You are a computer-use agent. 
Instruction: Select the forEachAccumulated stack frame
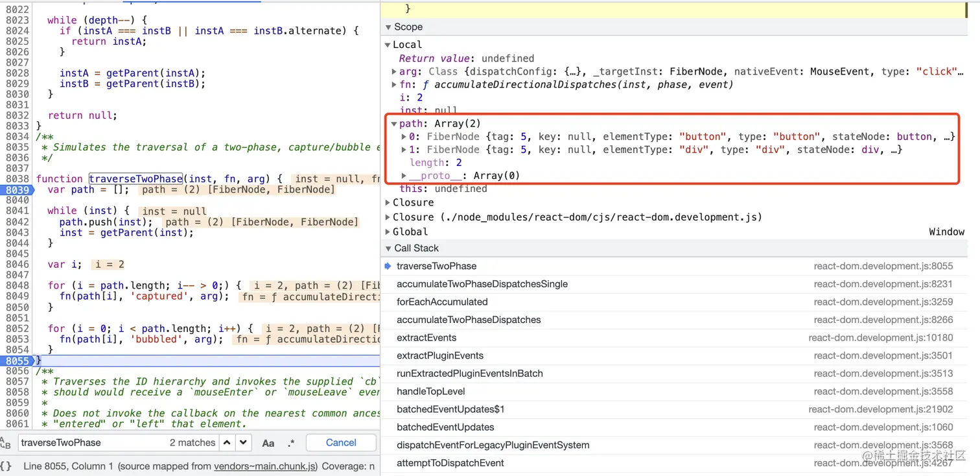pos(674,302)
